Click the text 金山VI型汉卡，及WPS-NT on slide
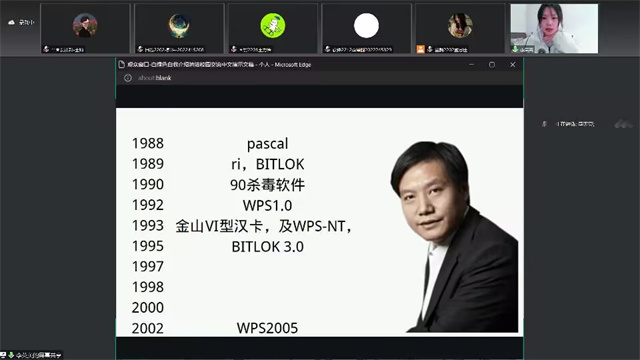 [x=264, y=226]
